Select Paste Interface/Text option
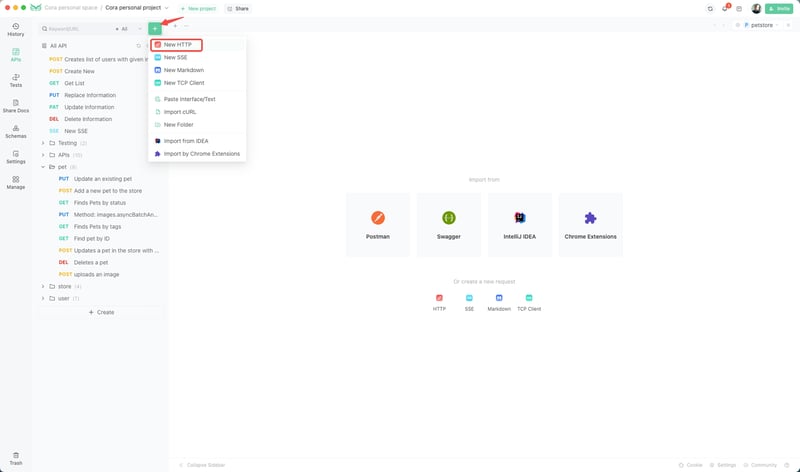The image size is (800, 472). [197, 100]
